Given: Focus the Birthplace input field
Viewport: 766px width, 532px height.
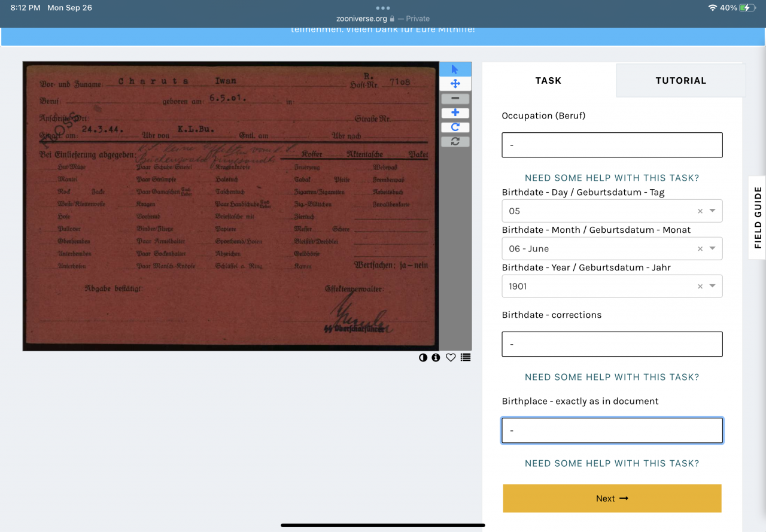Looking at the screenshot, I should pyautogui.click(x=612, y=430).
